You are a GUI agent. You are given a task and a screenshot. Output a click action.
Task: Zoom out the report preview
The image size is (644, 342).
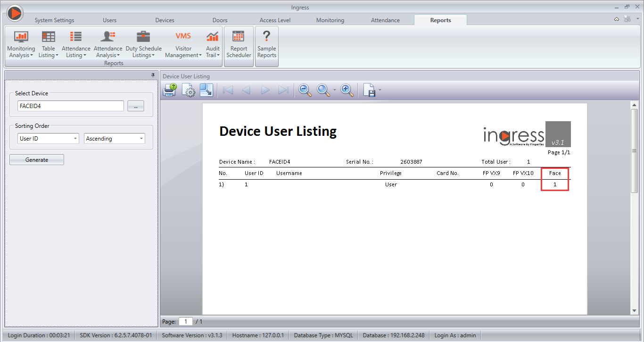tap(305, 90)
